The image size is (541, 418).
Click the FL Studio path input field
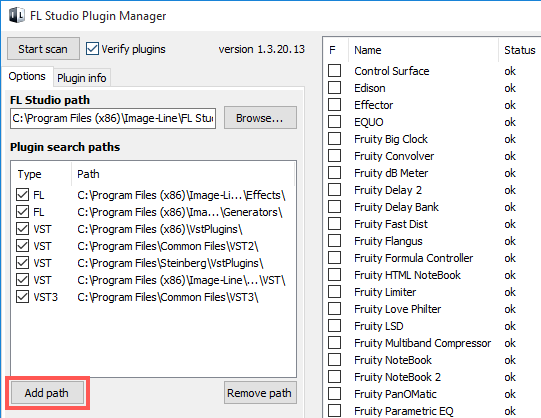coord(113,118)
